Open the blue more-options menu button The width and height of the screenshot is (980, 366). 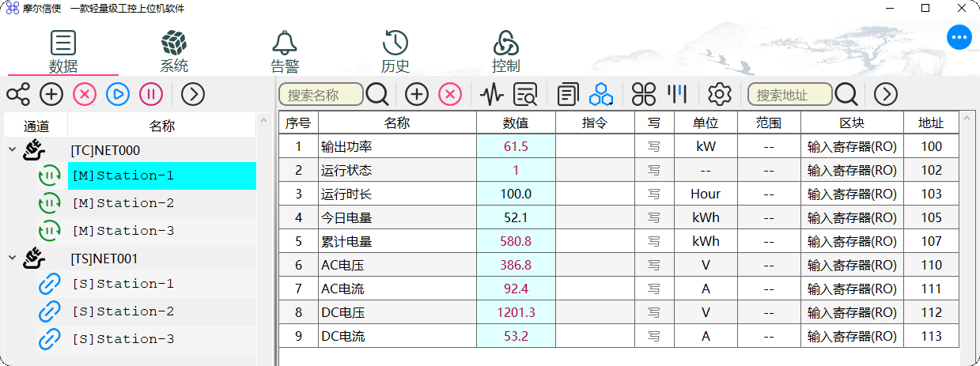(x=959, y=37)
